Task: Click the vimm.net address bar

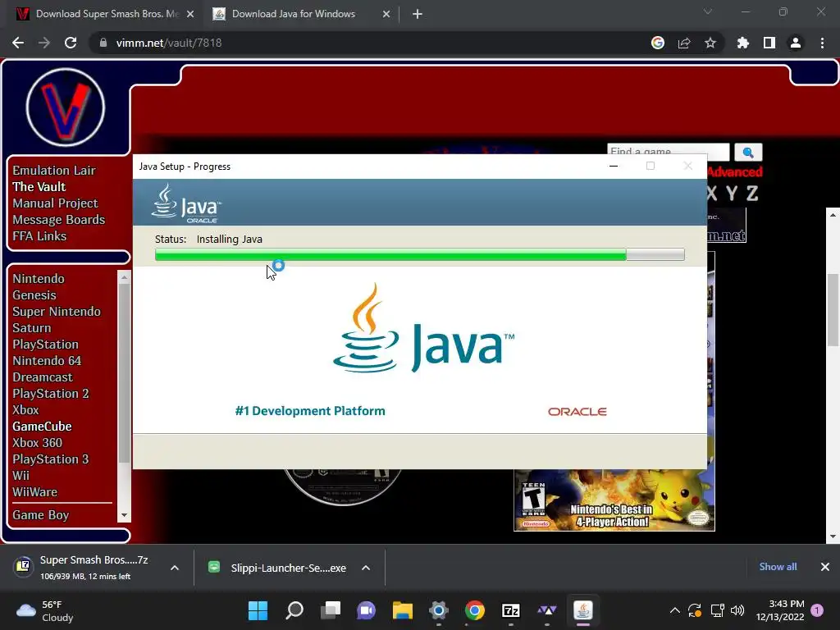Action: click(x=370, y=43)
